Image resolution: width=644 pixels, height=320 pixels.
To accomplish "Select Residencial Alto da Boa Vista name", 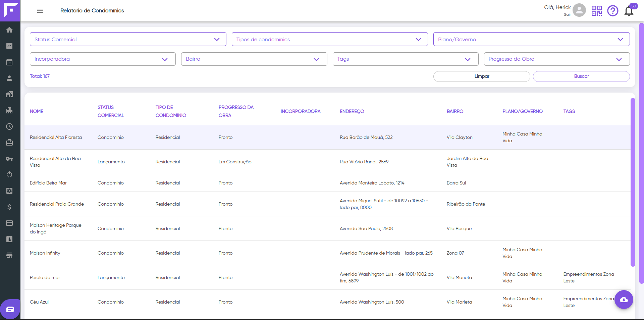I will click(55, 162).
